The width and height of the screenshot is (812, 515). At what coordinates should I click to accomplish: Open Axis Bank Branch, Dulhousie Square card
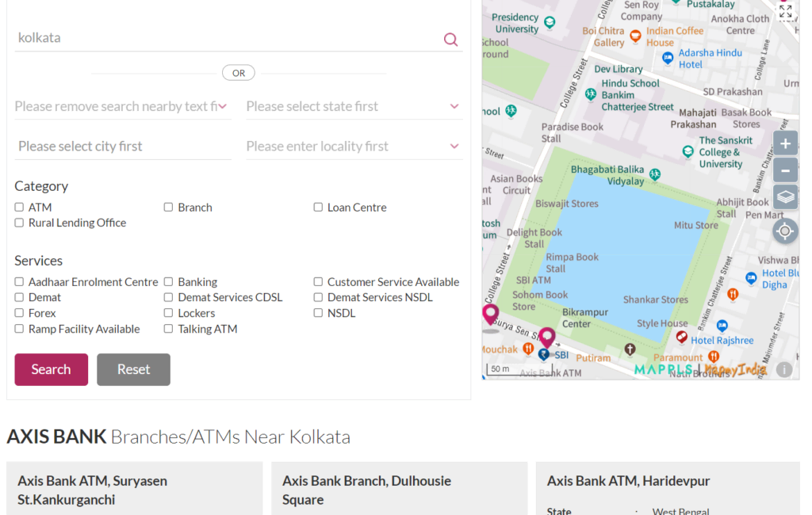pyautogui.click(x=400, y=489)
